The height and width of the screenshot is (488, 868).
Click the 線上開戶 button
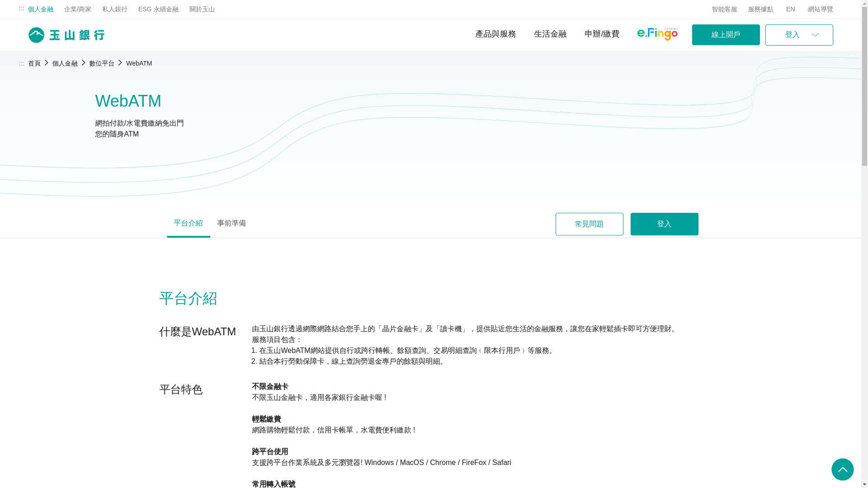coord(726,35)
